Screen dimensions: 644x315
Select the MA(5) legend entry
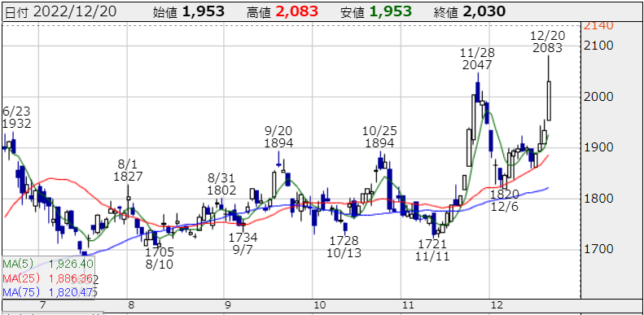(x=48, y=263)
